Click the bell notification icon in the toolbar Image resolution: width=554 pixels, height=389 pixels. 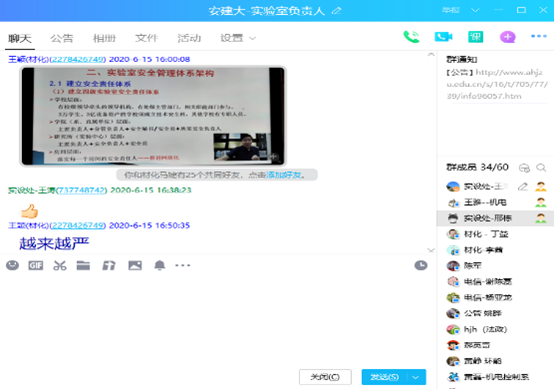coord(159,265)
